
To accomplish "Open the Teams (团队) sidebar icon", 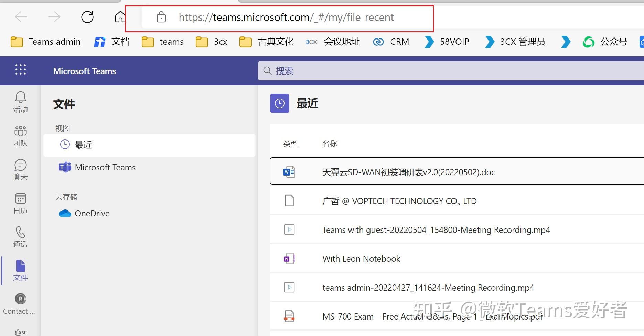I will [20, 135].
